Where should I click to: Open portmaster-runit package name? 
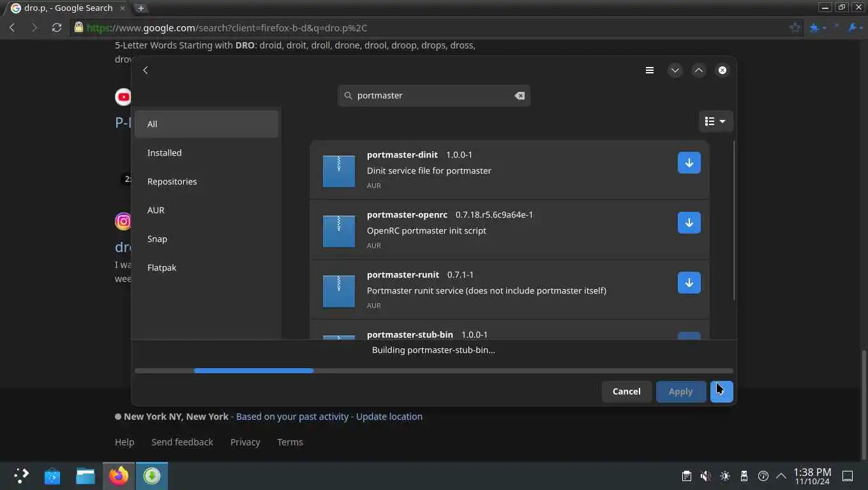tap(403, 274)
